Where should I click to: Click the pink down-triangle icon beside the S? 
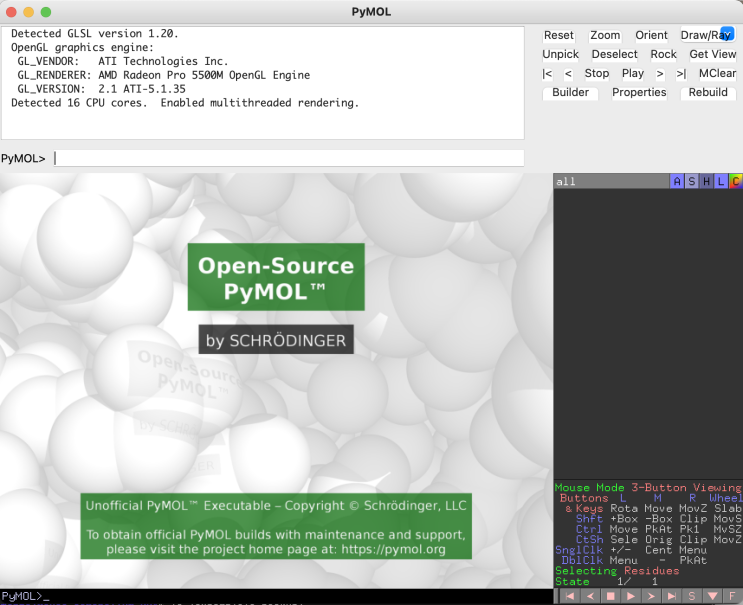tap(711, 596)
